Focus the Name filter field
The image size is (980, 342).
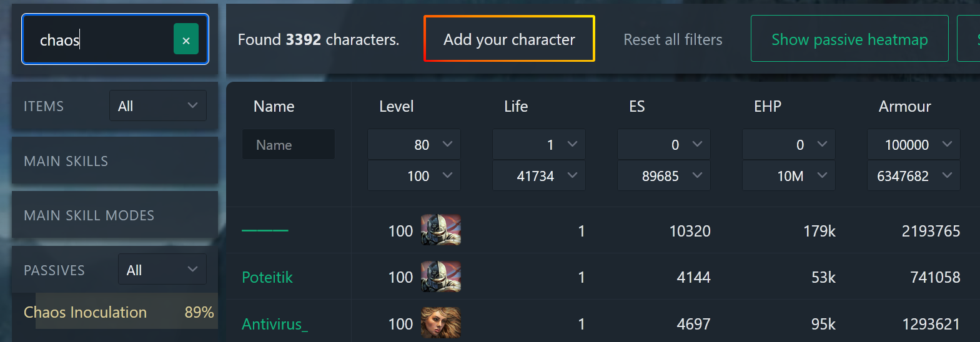pyautogui.click(x=289, y=145)
